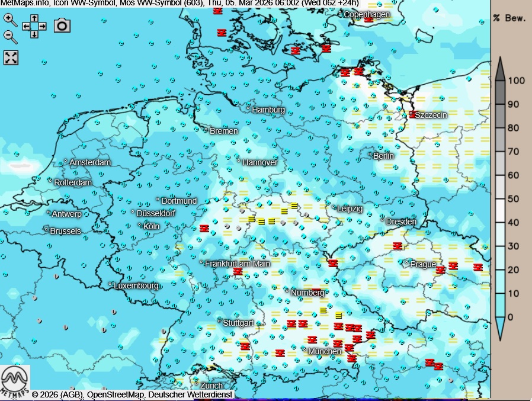Pan the map left with arrow button
The width and height of the screenshot is (532, 401).
pos(27,27)
